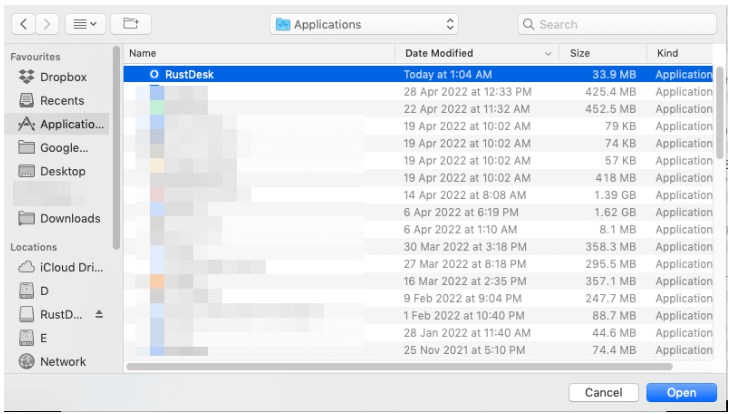Go forward with the right chevron button
Image resolution: width=734 pixels, height=414 pixels.
[x=47, y=24]
